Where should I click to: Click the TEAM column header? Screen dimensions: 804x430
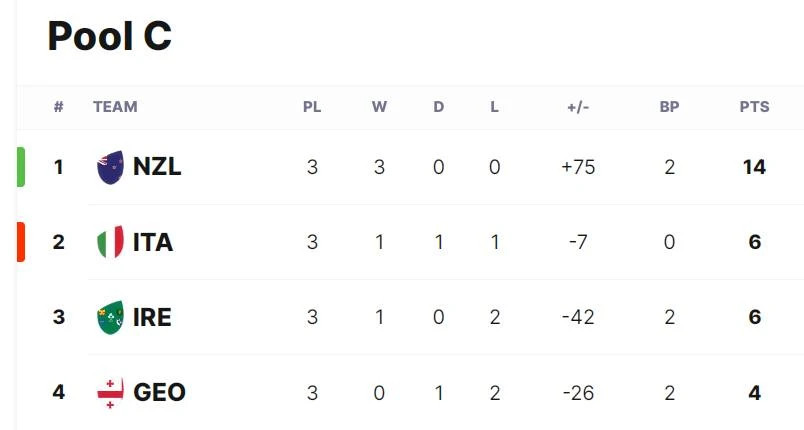click(115, 107)
